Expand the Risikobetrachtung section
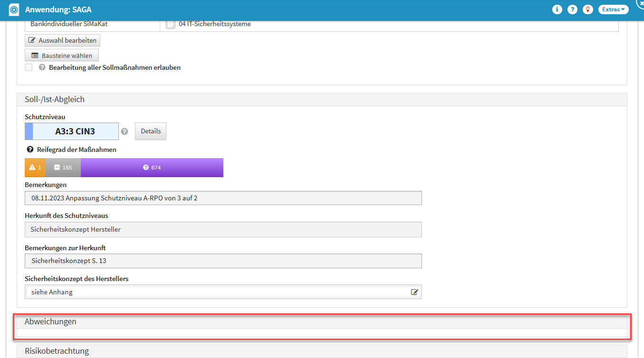This screenshot has width=644, height=358. click(57, 351)
